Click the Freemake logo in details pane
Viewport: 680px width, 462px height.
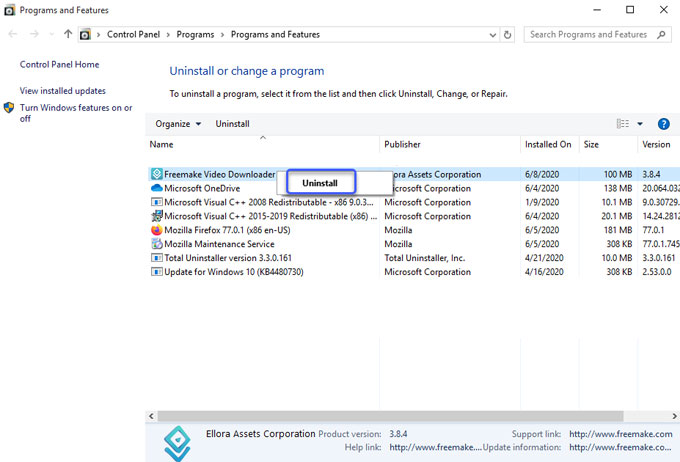pos(177,443)
